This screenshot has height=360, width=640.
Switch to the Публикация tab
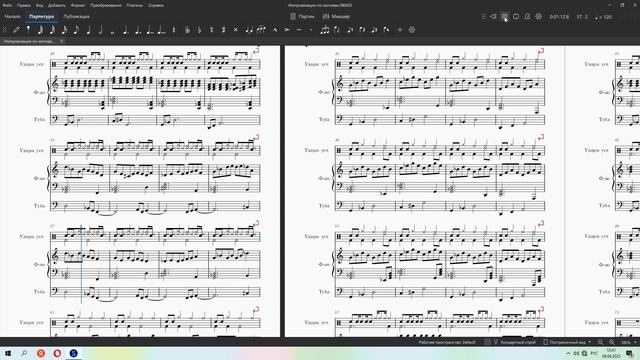point(76,16)
